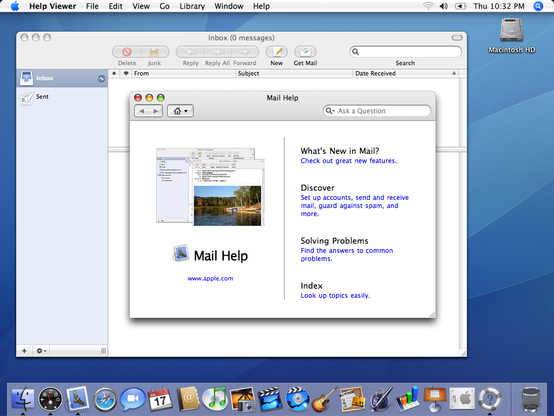Open iCal from the Dock
Viewport: 554px width, 416px height.
click(160, 399)
